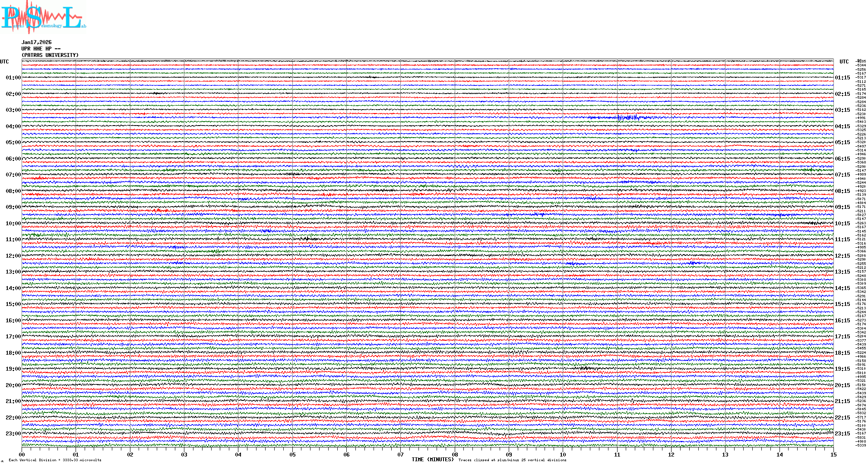Click the Jan17,2026 date label
The width and height of the screenshot is (868, 466).
(x=37, y=42)
